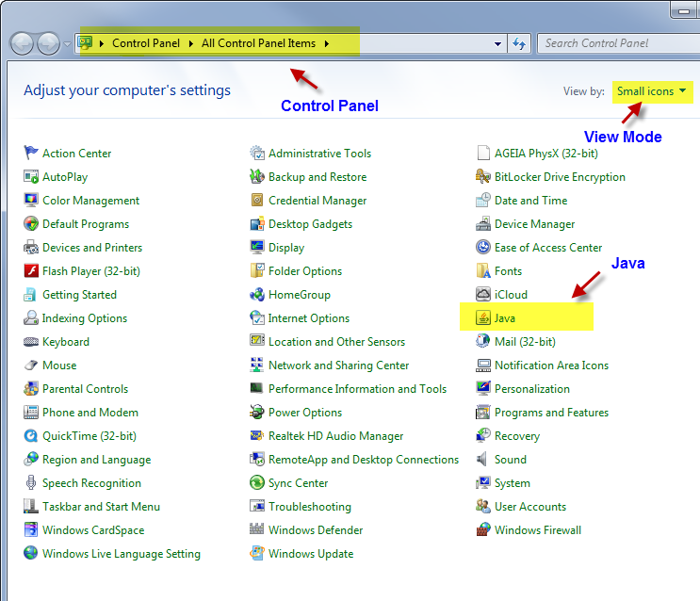Click the Ease of Access Center icon
The image size is (700, 601).
483,247
